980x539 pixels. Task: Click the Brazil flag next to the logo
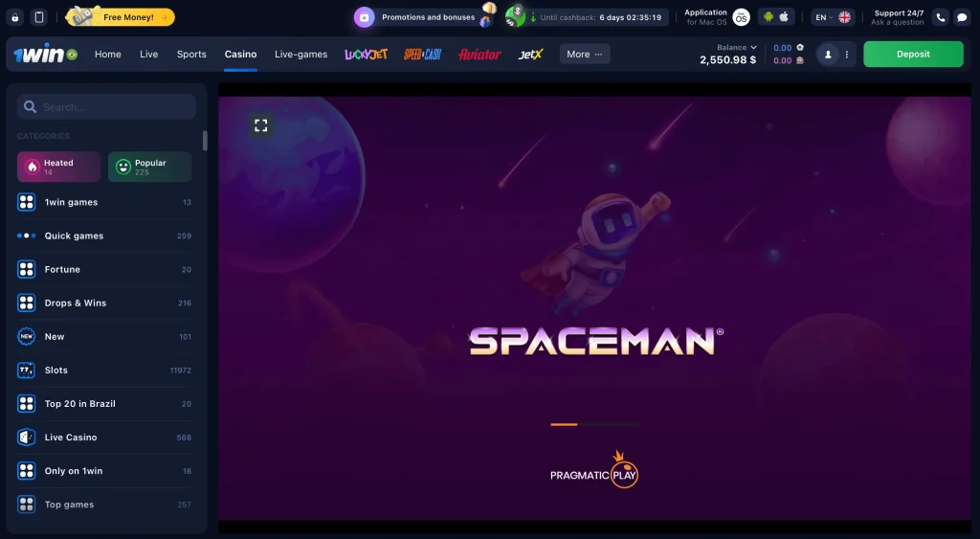(72, 55)
